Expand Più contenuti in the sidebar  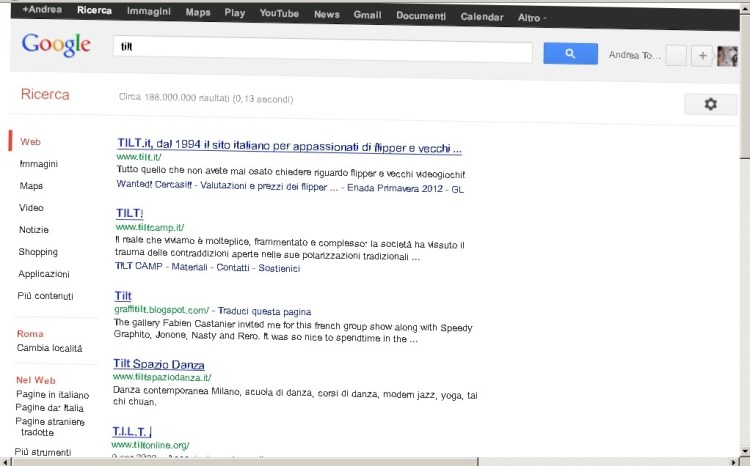pos(46,296)
